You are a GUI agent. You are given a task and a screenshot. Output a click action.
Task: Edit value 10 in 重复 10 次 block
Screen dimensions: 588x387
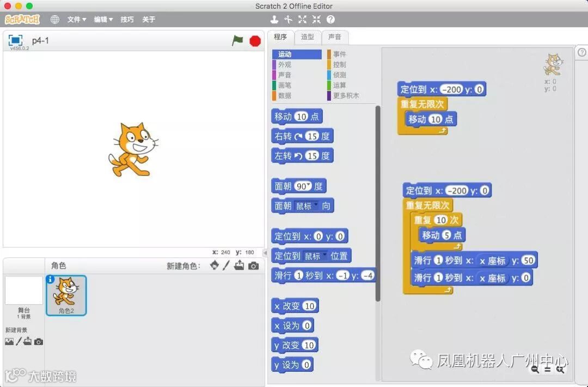442,220
